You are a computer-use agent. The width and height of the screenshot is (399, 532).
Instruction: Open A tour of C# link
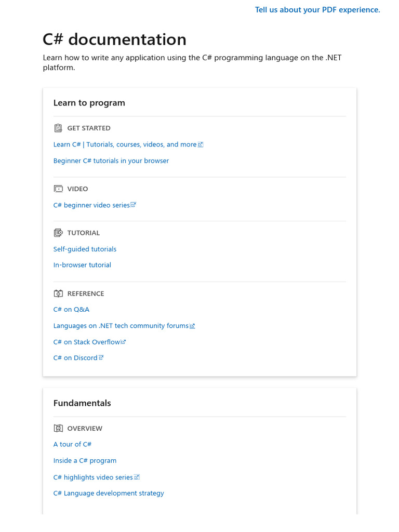pyautogui.click(x=73, y=444)
